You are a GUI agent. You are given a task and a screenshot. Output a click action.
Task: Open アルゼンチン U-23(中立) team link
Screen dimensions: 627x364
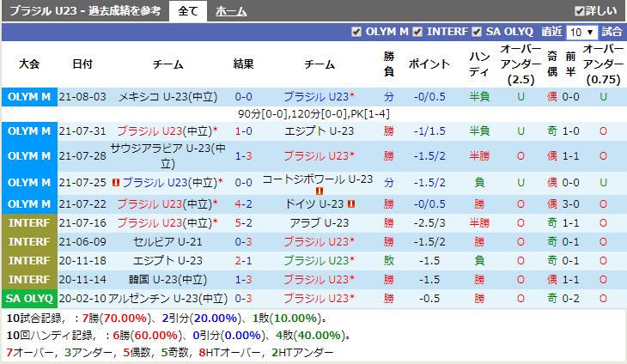pos(168,299)
